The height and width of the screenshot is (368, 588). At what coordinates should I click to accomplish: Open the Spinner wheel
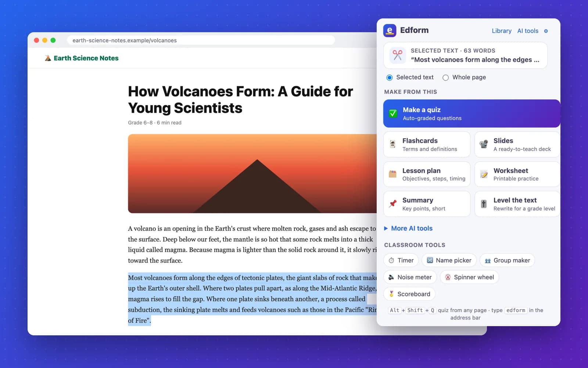[x=469, y=277]
